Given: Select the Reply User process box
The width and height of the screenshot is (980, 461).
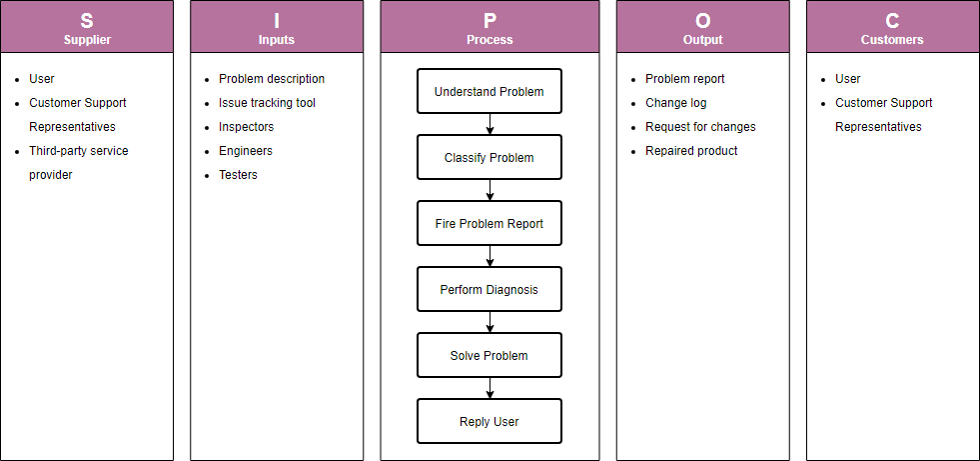Looking at the screenshot, I should coord(490,422).
